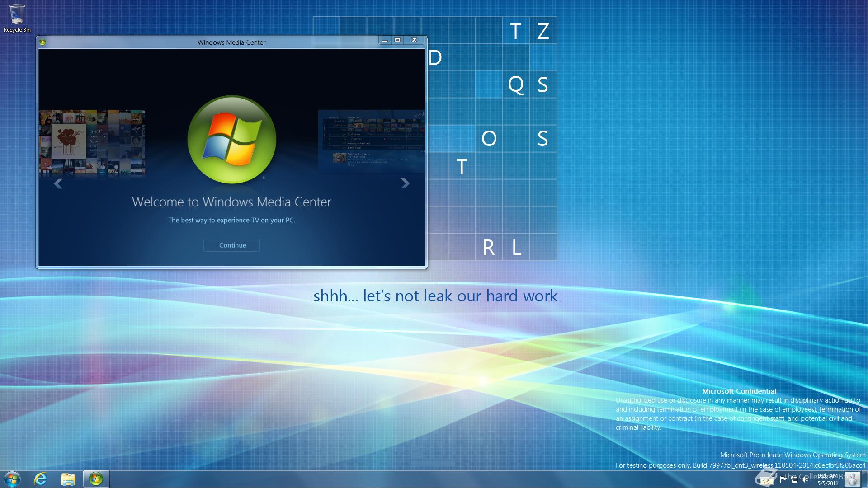The height and width of the screenshot is (488, 868).
Task: Click the Windows Media Center title text
Action: (x=231, y=42)
